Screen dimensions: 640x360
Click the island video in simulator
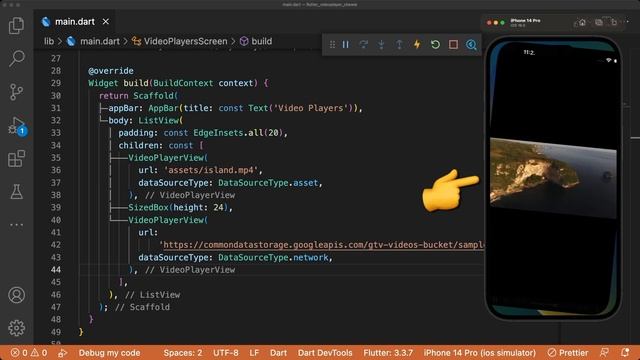[x=553, y=178]
